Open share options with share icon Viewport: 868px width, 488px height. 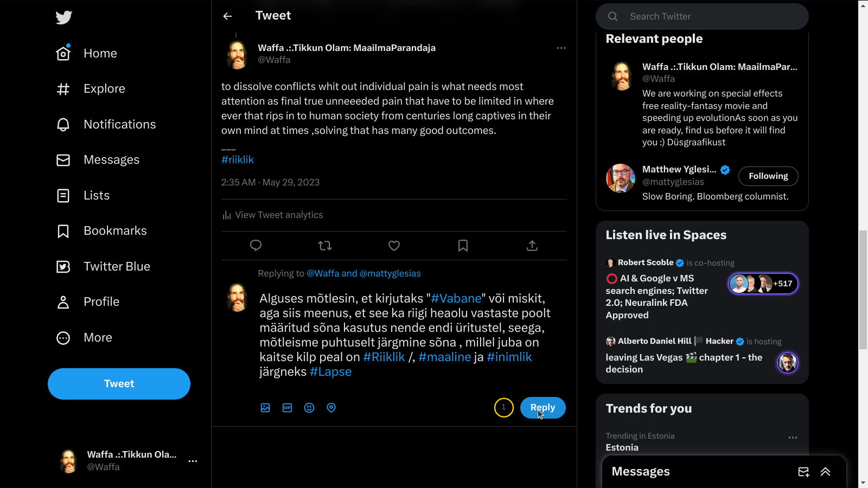pos(532,246)
